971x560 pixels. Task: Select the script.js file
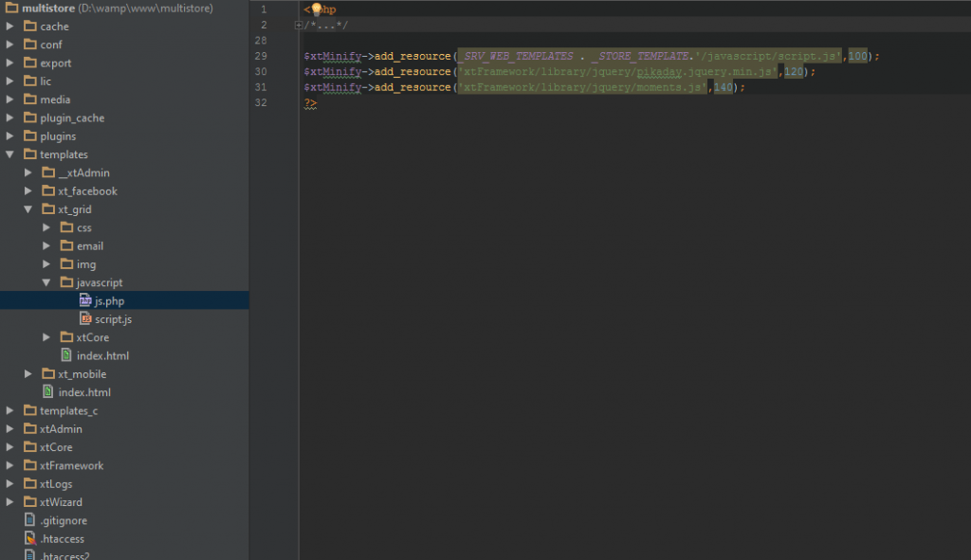(x=112, y=318)
